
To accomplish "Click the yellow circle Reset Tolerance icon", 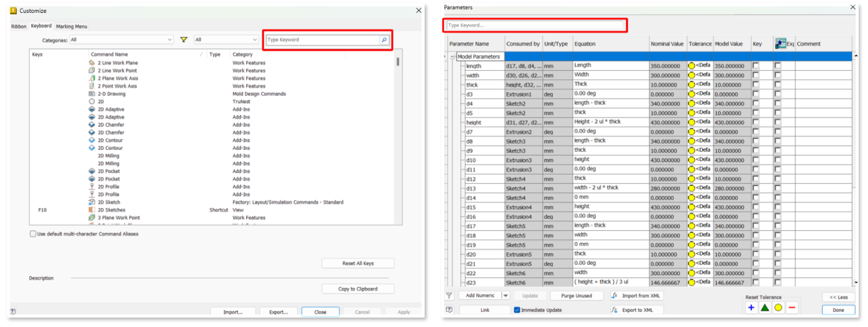I will 778,308.
